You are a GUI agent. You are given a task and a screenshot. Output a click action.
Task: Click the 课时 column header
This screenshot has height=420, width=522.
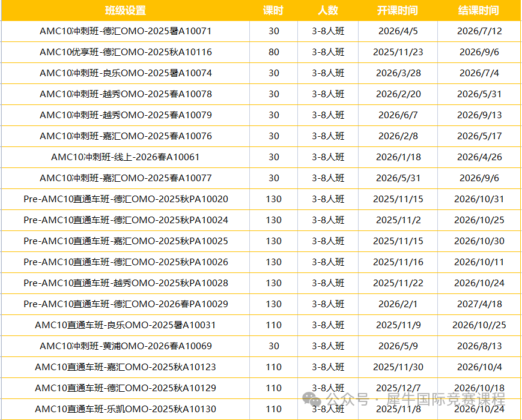pos(274,10)
